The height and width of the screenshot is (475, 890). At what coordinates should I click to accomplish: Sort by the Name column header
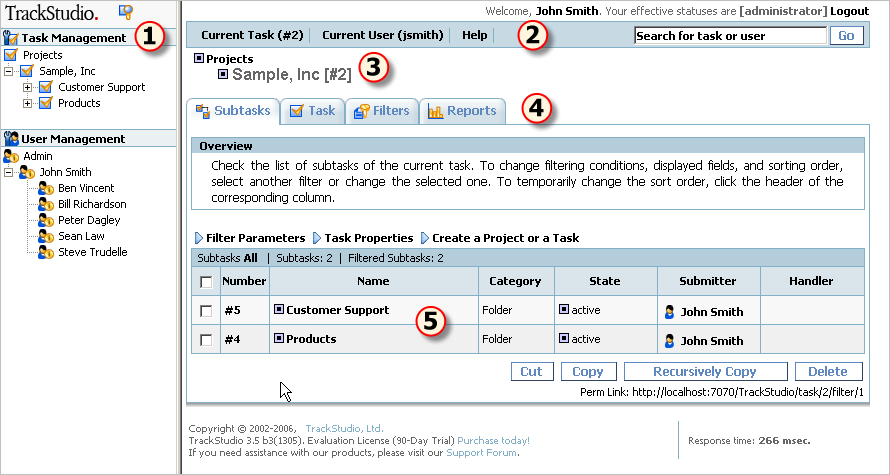coord(373,281)
